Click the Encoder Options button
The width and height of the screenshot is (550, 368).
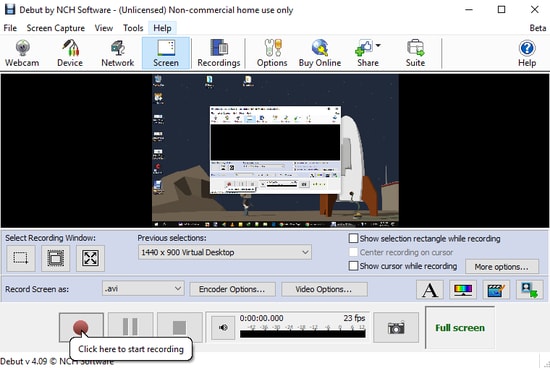pyautogui.click(x=233, y=289)
